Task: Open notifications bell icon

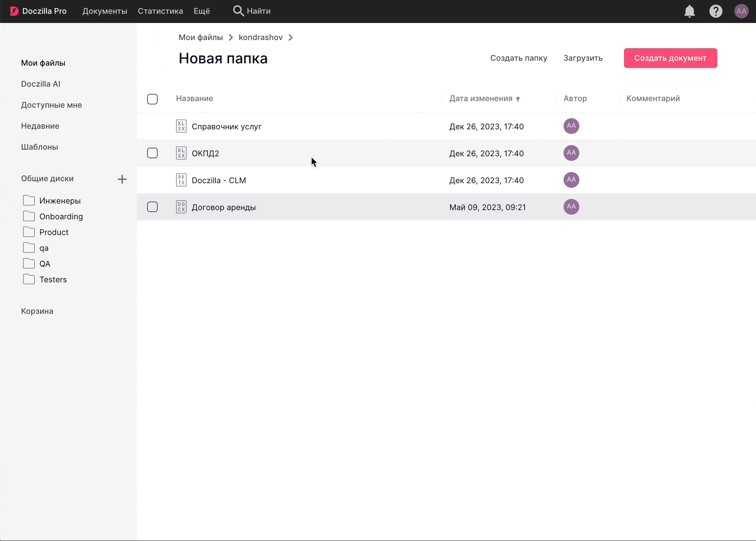Action: pyautogui.click(x=689, y=11)
